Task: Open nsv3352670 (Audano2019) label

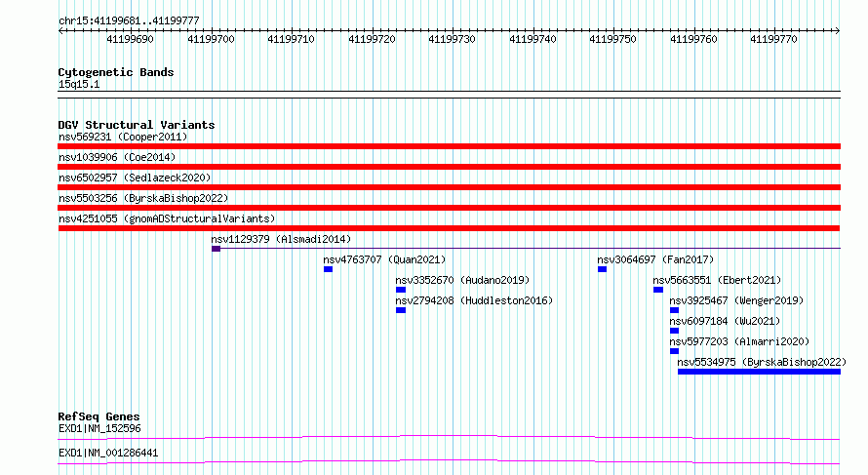Action: click(462, 280)
